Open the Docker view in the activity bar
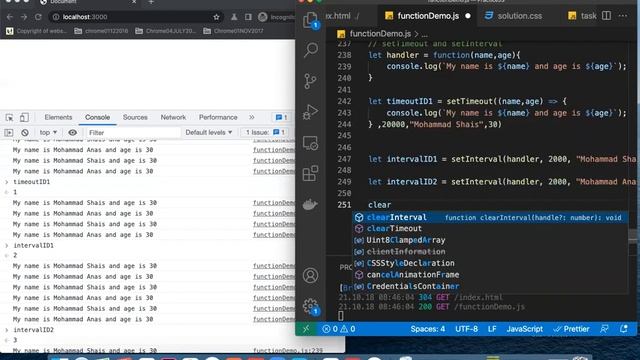 [310, 204]
